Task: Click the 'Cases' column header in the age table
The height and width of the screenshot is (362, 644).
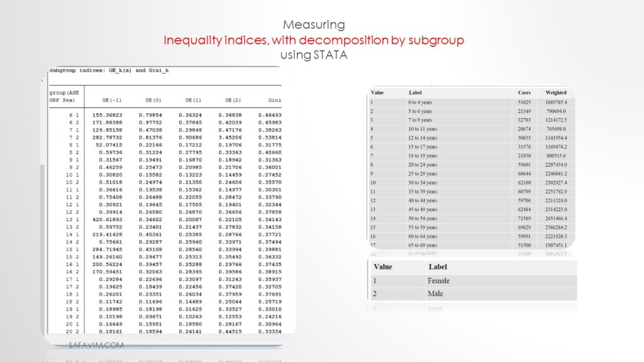Action: [524, 92]
